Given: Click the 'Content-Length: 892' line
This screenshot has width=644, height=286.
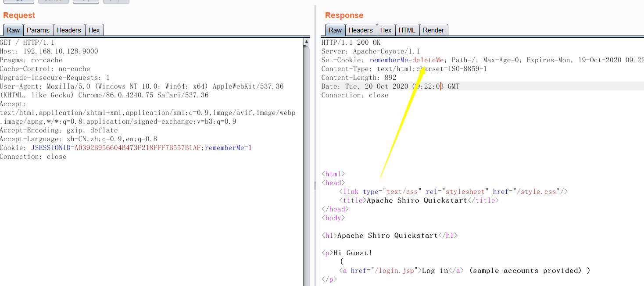Looking at the screenshot, I should (x=359, y=78).
